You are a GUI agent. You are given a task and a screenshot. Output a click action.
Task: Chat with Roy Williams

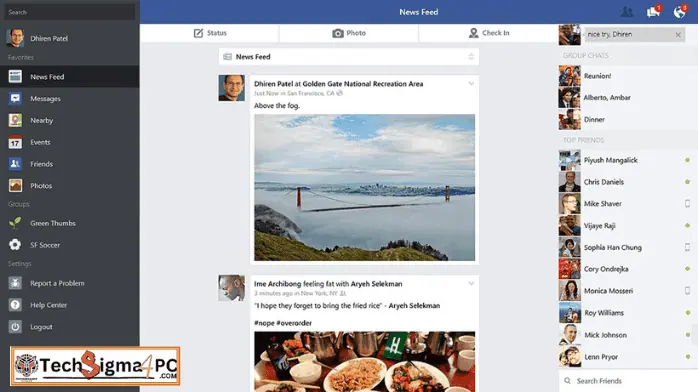click(628, 313)
